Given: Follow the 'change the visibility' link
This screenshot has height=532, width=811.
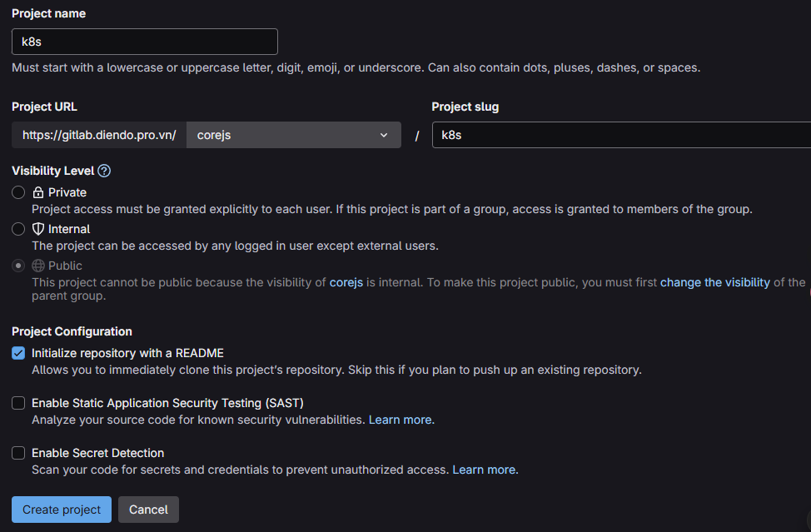Looking at the screenshot, I should [x=714, y=282].
